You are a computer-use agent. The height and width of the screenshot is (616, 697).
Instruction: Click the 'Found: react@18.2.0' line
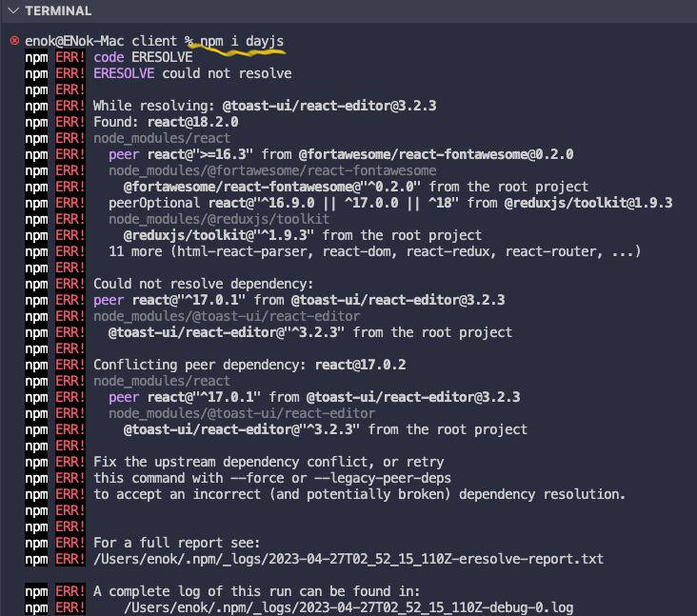click(x=166, y=122)
